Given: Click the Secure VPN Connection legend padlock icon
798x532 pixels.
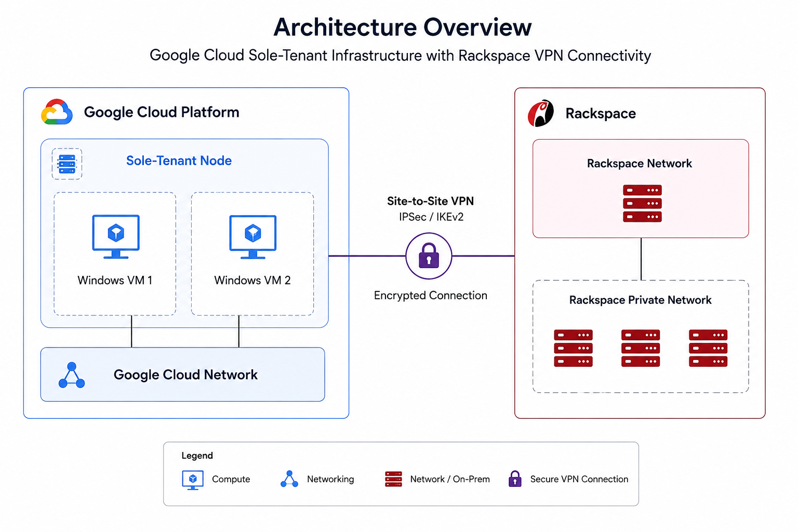Looking at the screenshot, I should tap(515, 478).
